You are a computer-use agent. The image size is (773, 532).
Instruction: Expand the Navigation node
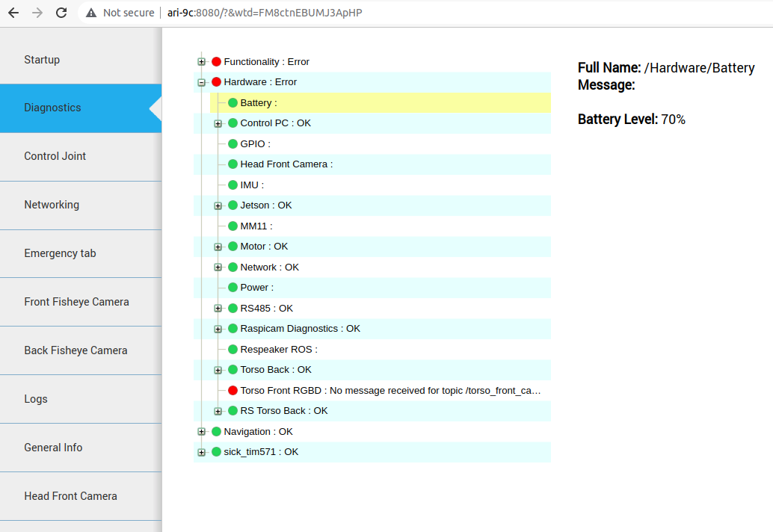(201, 432)
